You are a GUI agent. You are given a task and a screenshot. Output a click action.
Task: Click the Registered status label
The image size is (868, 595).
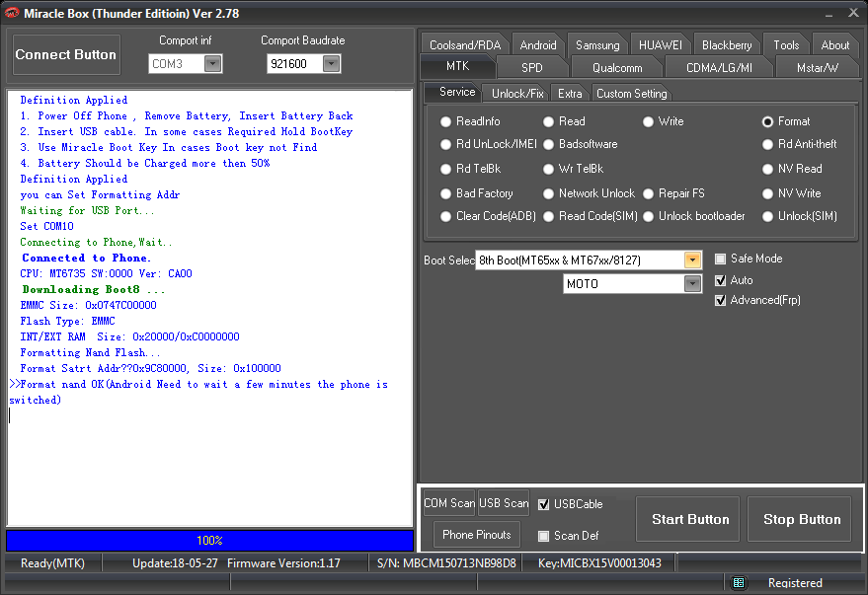pyautogui.click(x=794, y=582)
